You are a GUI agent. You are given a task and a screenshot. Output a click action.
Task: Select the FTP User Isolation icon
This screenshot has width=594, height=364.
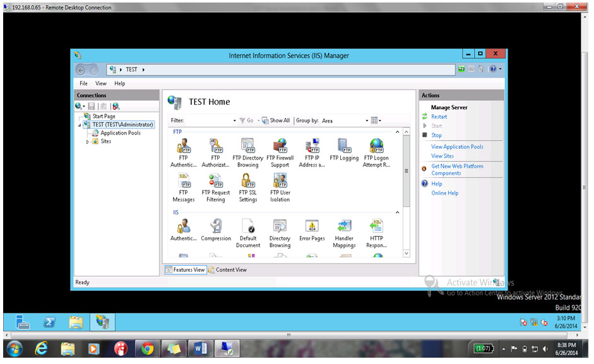[280, 187]
